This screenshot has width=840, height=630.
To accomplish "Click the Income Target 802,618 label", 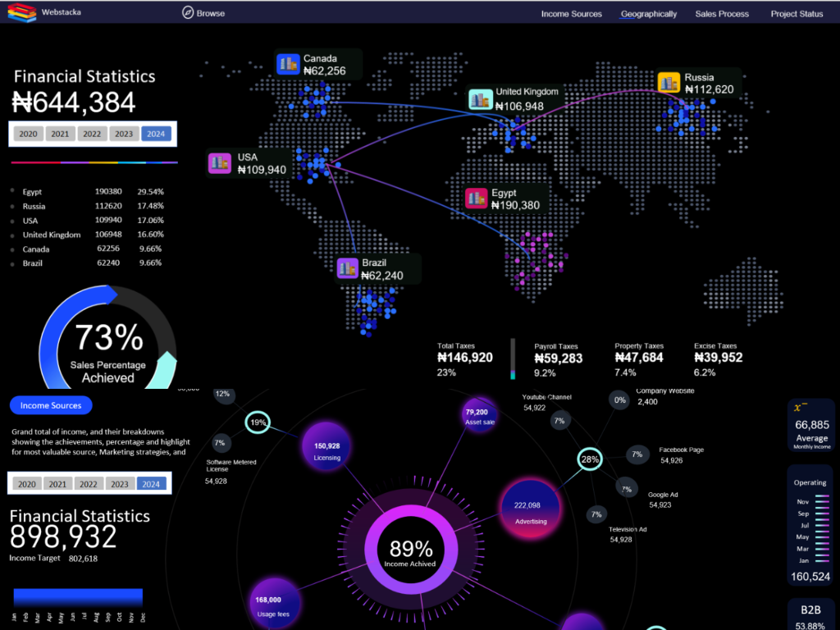I will click(x=53, y=558).
